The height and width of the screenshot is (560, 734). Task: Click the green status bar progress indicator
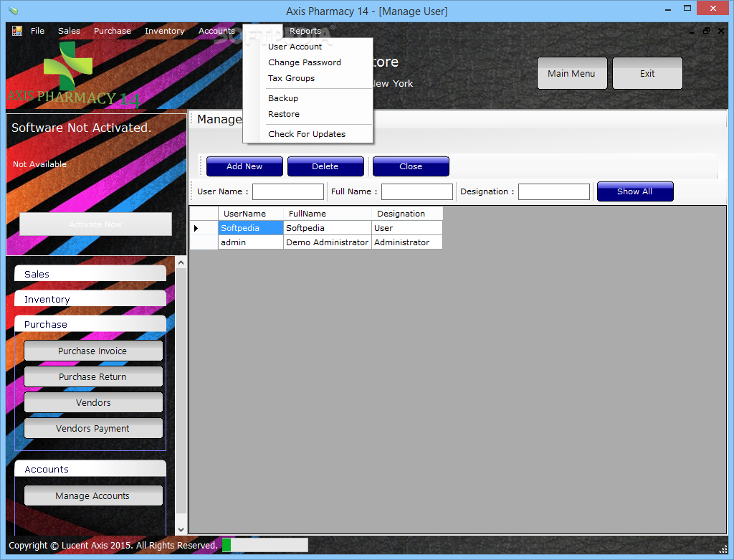[x=227, y=545]
